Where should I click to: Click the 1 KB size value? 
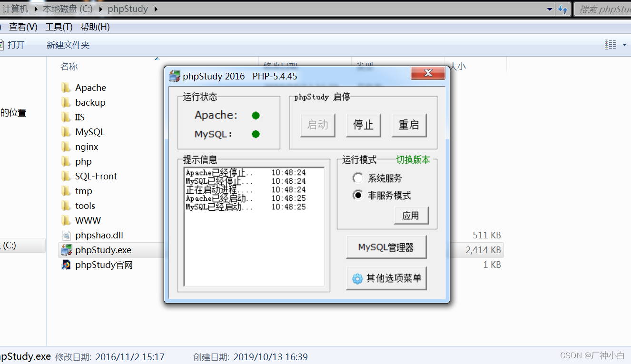492,265
